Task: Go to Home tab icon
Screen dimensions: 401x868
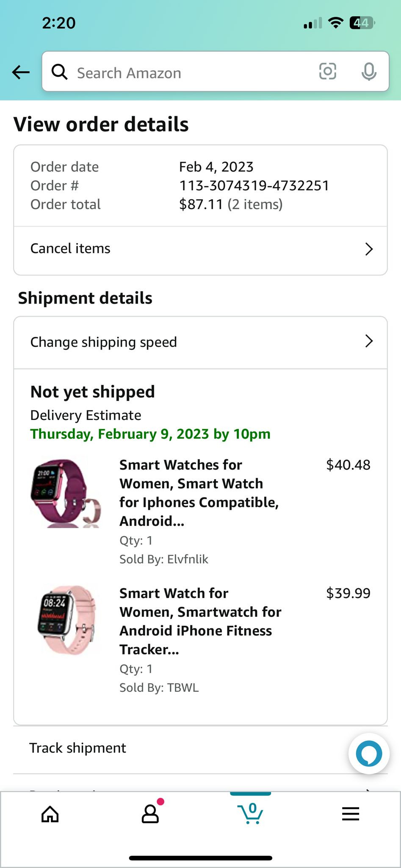Action: (x=50, y=814)
